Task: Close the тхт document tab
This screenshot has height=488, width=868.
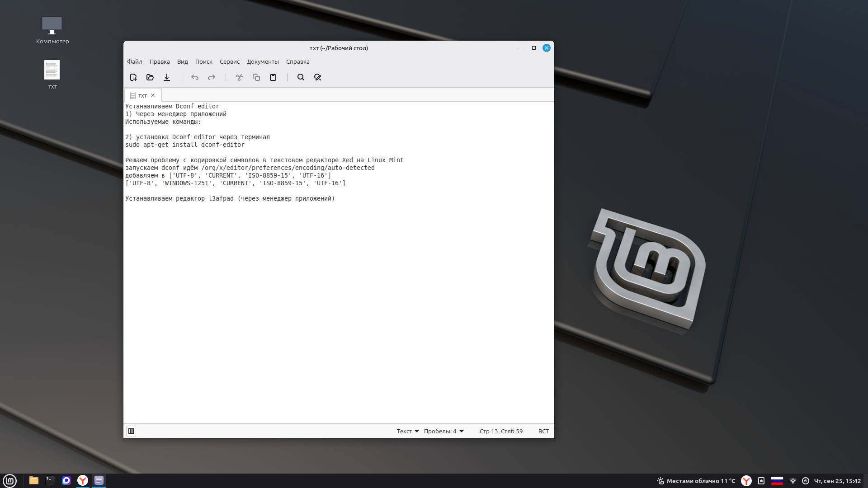Action: pos(153,95)
